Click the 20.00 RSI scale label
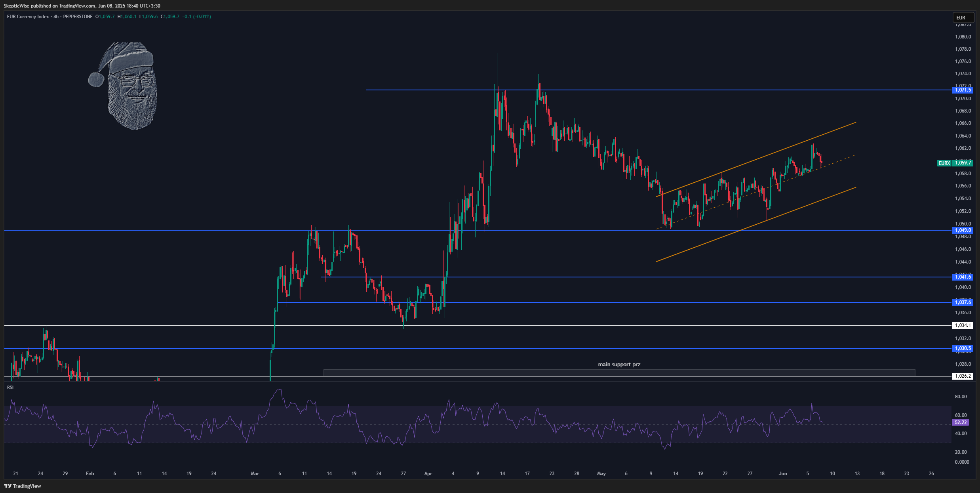Screen dimensions: 980x493 tap(961, 452)
